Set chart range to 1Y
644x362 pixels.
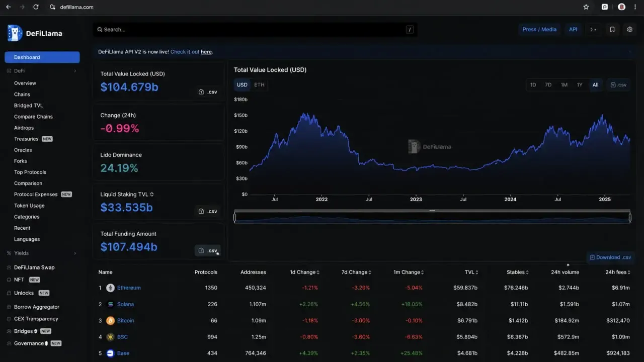click(x=580, y=85)
